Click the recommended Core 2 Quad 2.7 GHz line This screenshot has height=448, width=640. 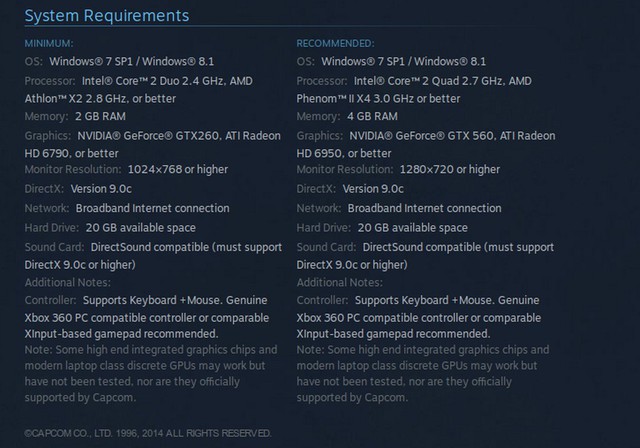point(414,81)
